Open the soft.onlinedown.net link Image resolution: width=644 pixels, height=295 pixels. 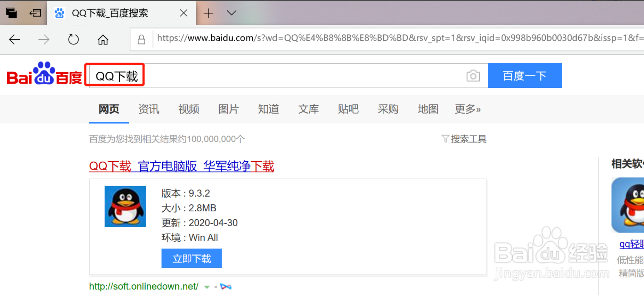[144, 286]
